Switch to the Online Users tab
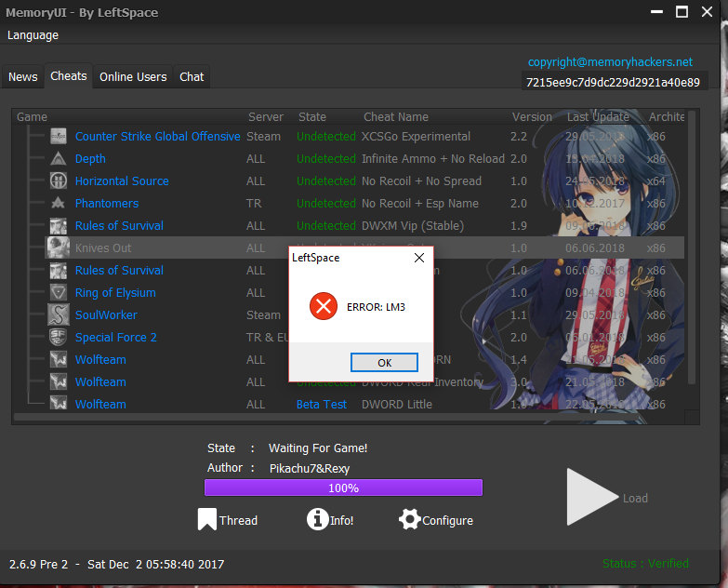 click(x=133, y=76)
